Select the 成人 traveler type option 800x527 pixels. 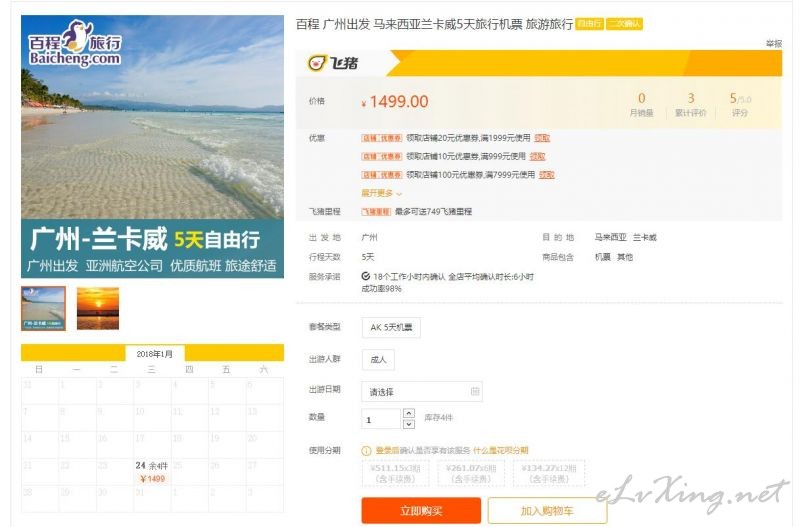click(x=378, y=359)
